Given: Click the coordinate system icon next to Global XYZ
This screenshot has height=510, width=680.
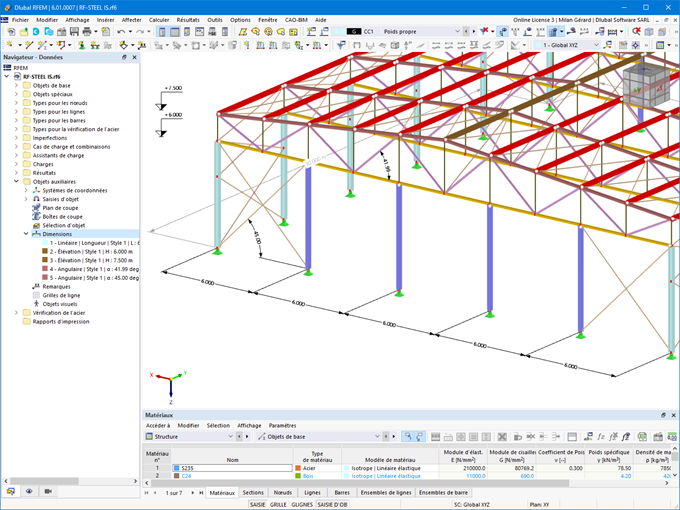Looking at the screenshot, I should tap(608, 45).
